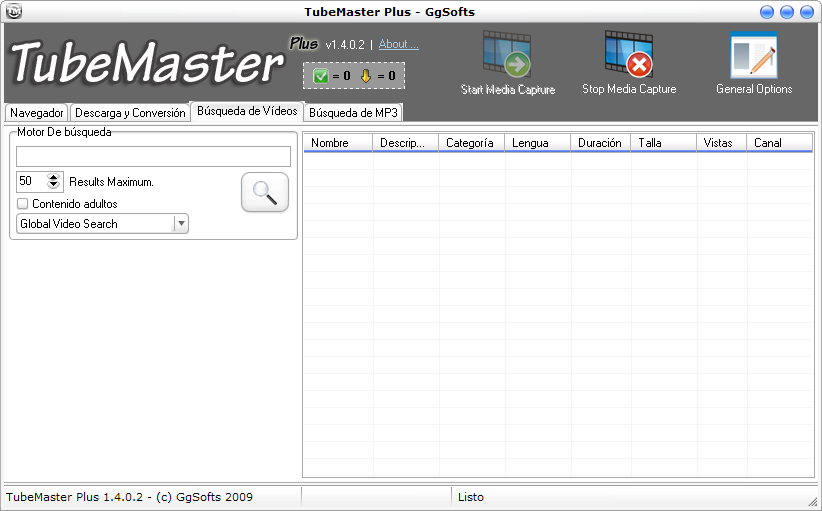
Task: Open the Descarga y Conversión tab
Action: (130, 113)
